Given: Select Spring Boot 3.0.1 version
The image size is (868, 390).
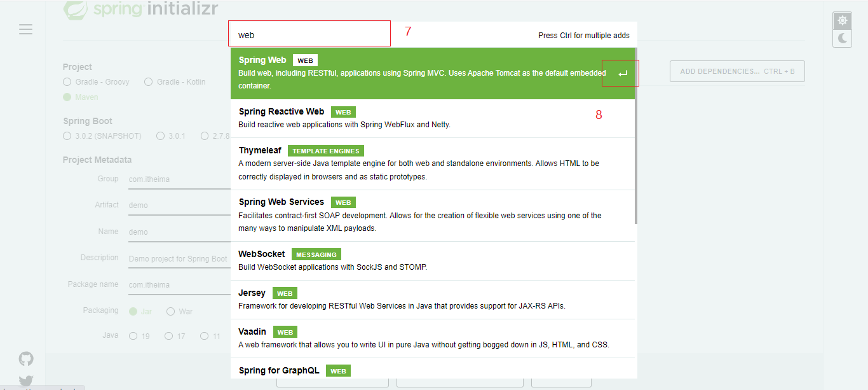Looking at the screenshot, I should click(x=161, y=136).
